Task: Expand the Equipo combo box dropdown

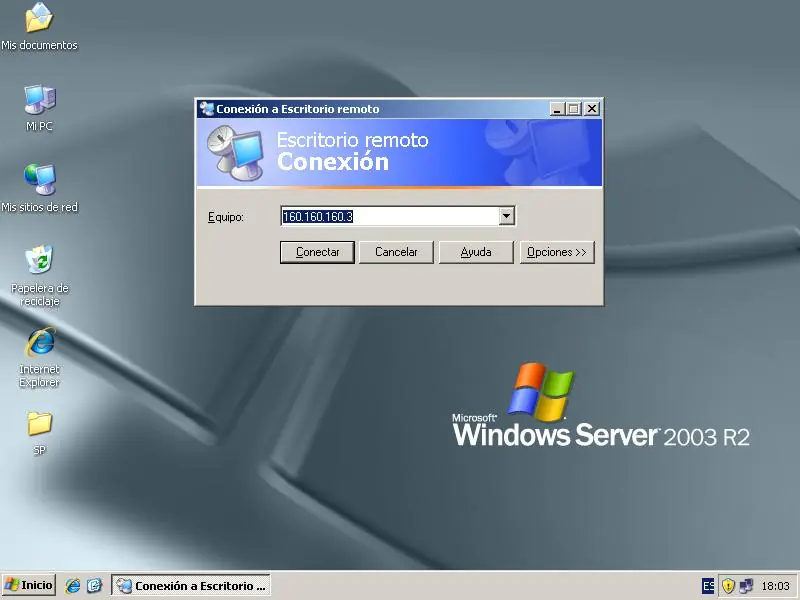Action: (506, 216)
